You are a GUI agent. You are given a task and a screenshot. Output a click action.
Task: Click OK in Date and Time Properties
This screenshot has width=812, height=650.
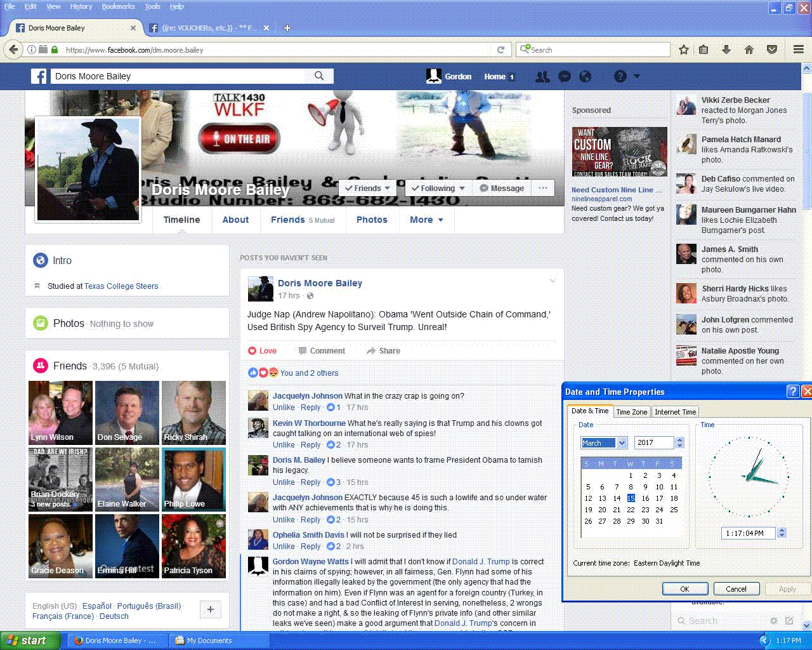tap(684, 589)
